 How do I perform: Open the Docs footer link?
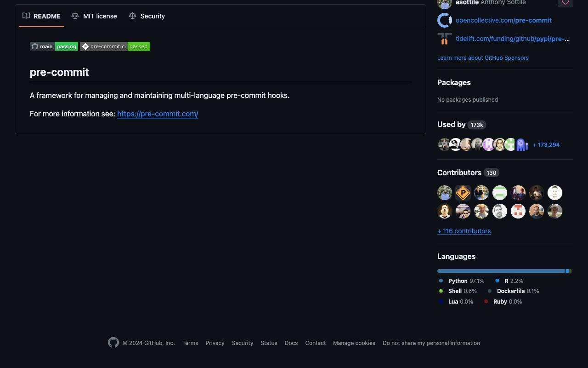click(x=291, y=343)
